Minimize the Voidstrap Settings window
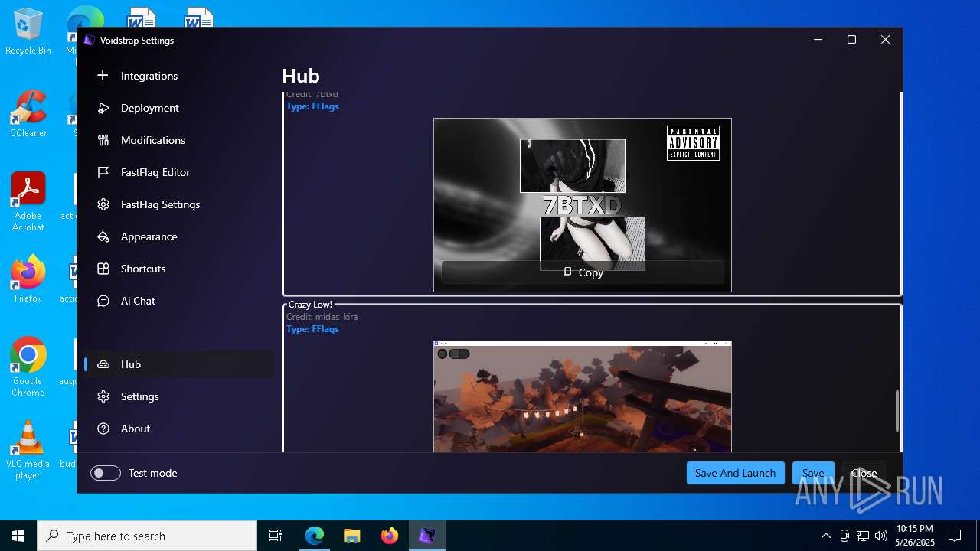 818,40
